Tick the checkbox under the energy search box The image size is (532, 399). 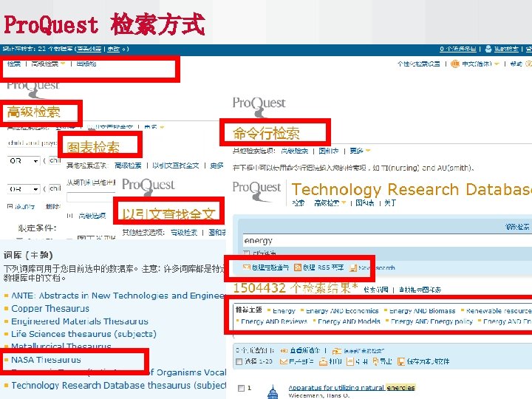tap(247, 253)
